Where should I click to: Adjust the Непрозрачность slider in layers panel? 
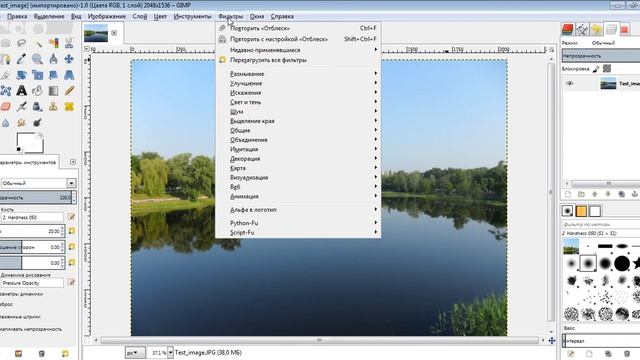(x=601, y=56)
